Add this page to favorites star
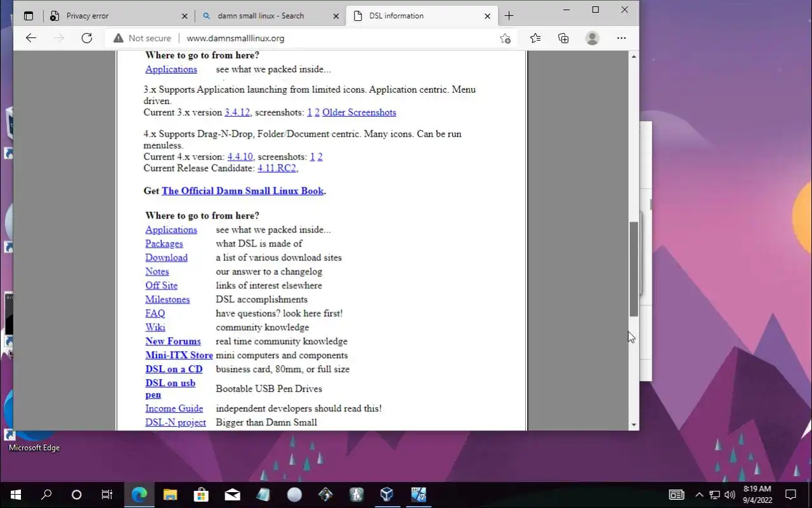Image resolution: width=812 pixels, height=508 pixels. [x=505, y=38]
